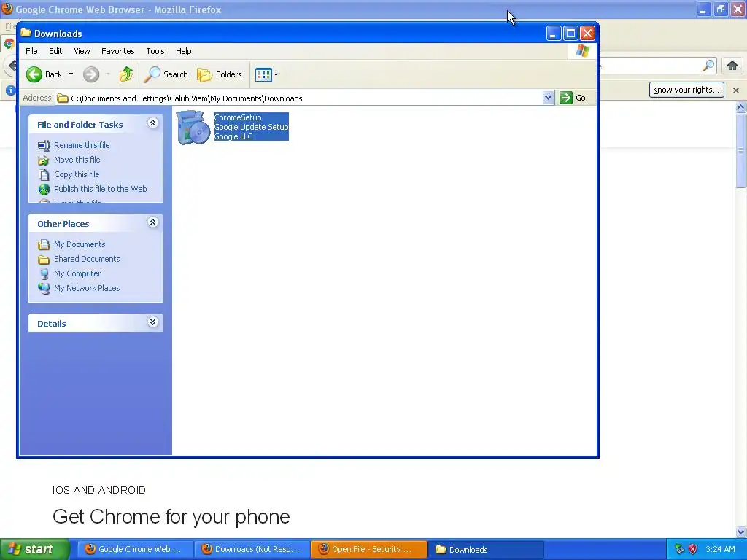Click the ChromeSetup file name text
Viewport: 747px width, 560px height.
(x=238, y=117)
